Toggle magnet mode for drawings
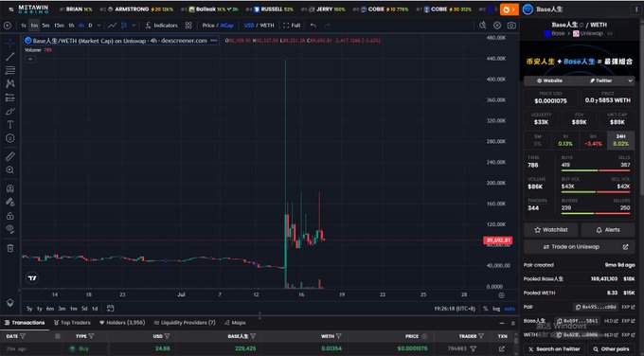This screenshot has width=644, height=356. click(x=9, y=188)
